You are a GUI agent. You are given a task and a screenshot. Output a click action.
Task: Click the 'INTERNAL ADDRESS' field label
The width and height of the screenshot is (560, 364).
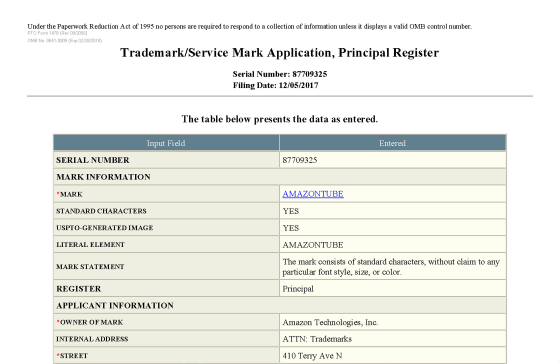coord(92,339)
